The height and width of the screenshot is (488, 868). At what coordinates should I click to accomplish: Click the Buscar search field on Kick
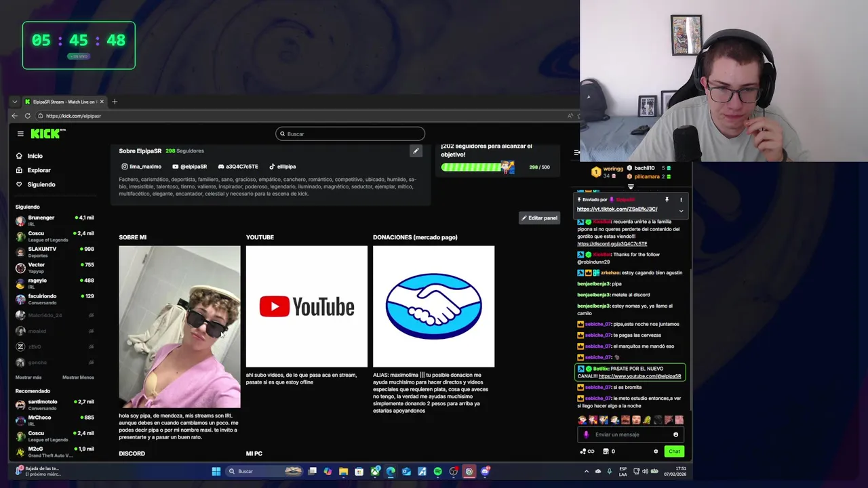click(350, 134)
